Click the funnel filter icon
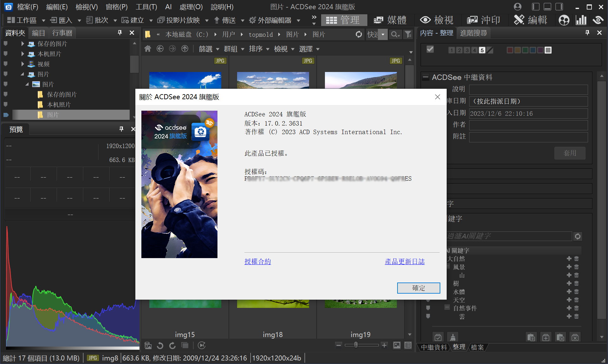The height and width of the screenshot is (364, 608). pyautogui.click(x=408, y=34)
